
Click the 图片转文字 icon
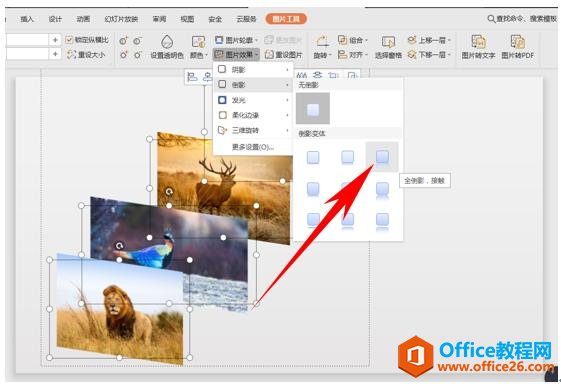tap(478, 42)
